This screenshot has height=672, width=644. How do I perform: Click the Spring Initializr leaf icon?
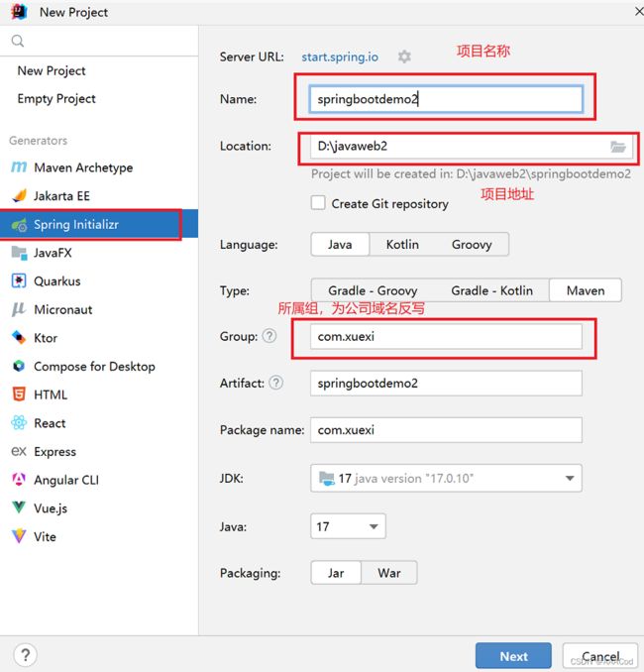(x=19, y=224)
